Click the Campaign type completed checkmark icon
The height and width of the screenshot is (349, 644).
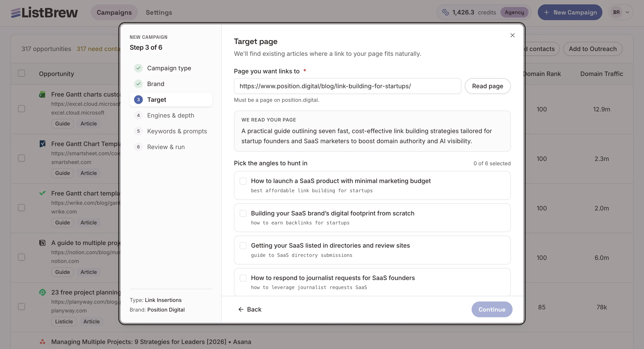pyautogui.click(x=138, y=68)
